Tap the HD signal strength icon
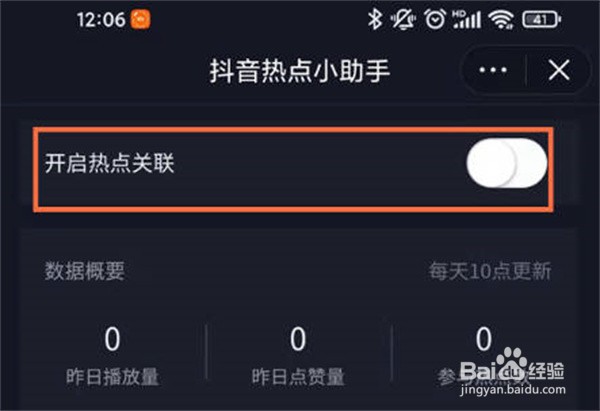 click(466, 19)
